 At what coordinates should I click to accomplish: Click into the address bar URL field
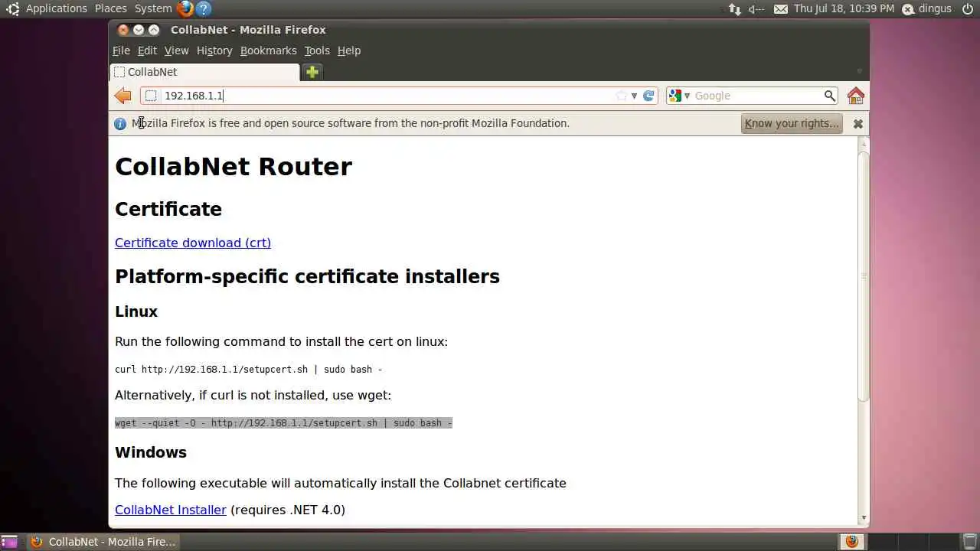coord(387,96)
